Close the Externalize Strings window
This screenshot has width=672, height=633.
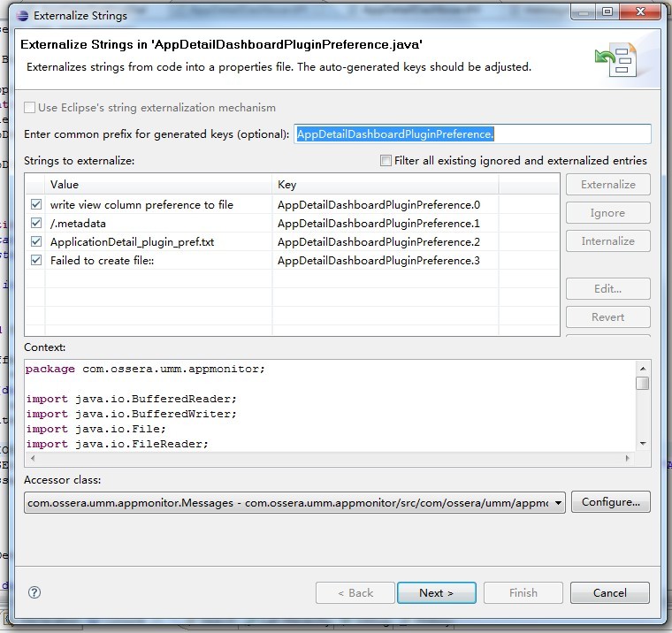pos(640,12)
